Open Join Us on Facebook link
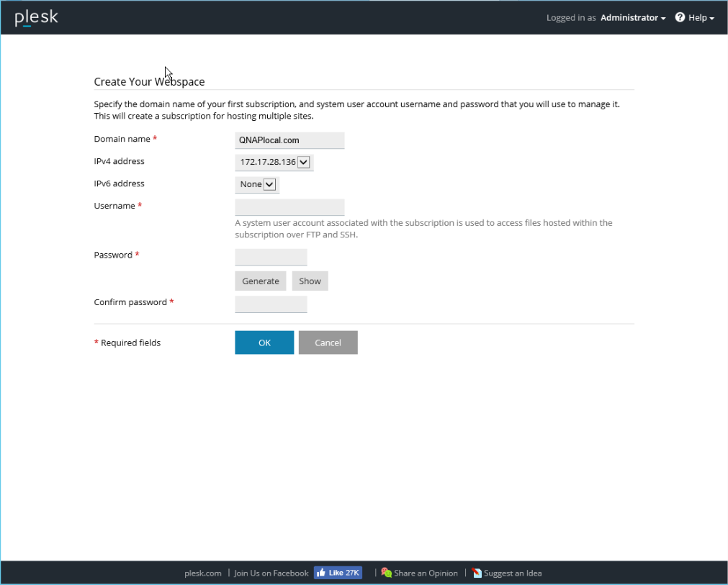 pos(271,573)
